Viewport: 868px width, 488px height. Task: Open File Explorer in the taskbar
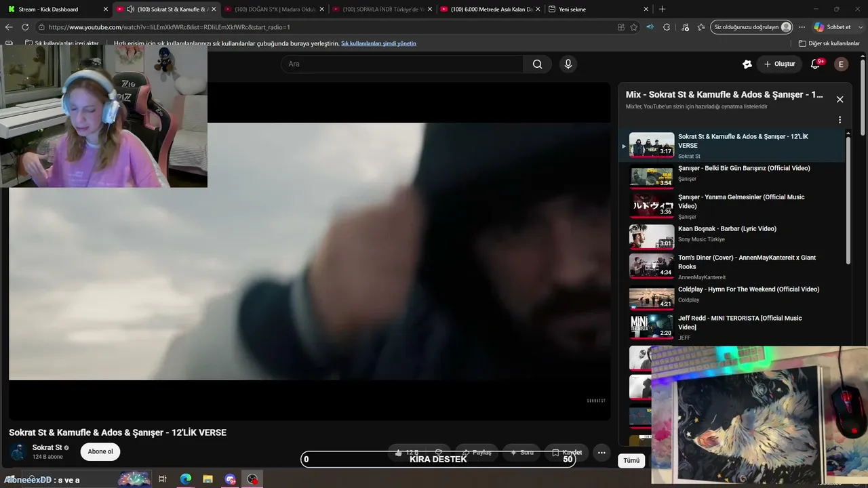click(x=208, y=479)
